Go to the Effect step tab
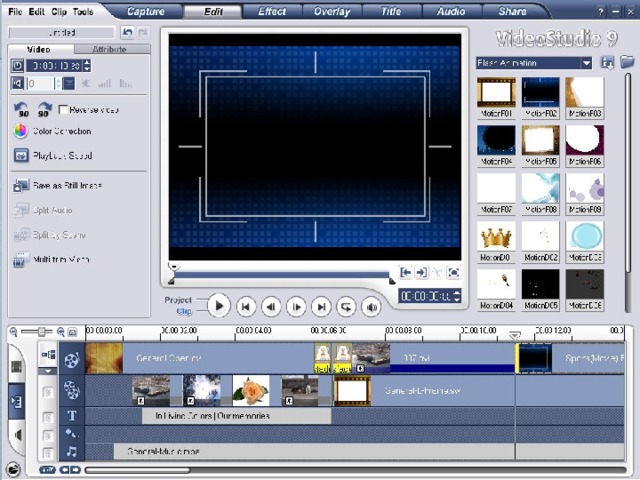The image size is (640, 480). click(272, 11)
